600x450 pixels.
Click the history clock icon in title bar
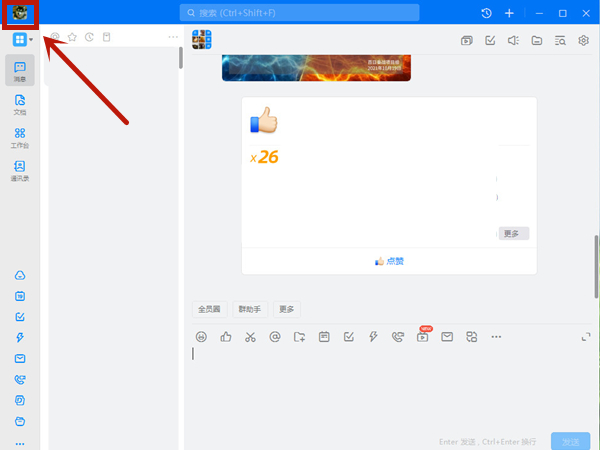(486, 13)
